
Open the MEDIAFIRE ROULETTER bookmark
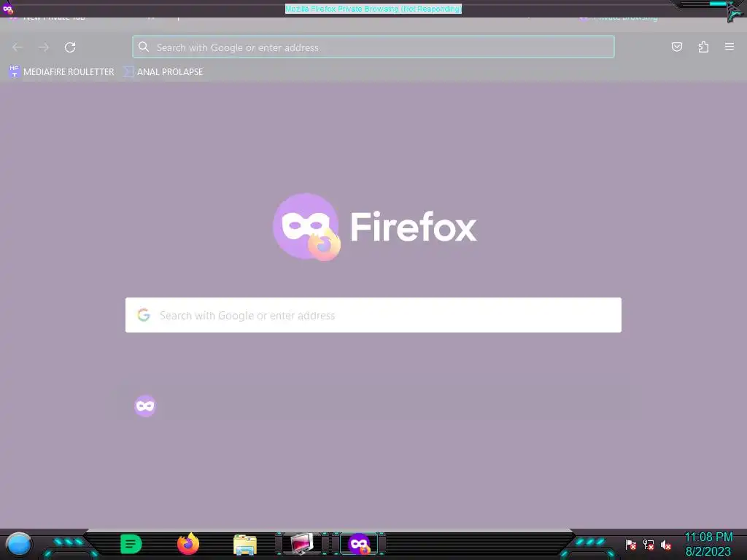coord(61,72)
